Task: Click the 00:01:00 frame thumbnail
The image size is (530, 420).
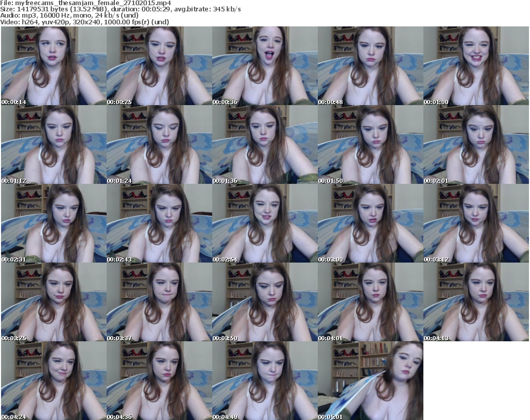Action: [476, 66]
